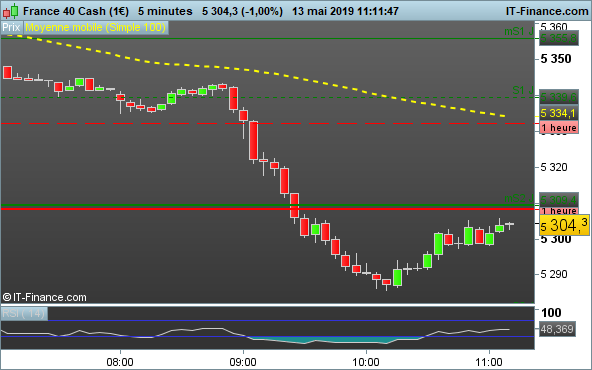
Task: Select the Prix label tab
Action: pyautogui.click(x=11, y=28)
